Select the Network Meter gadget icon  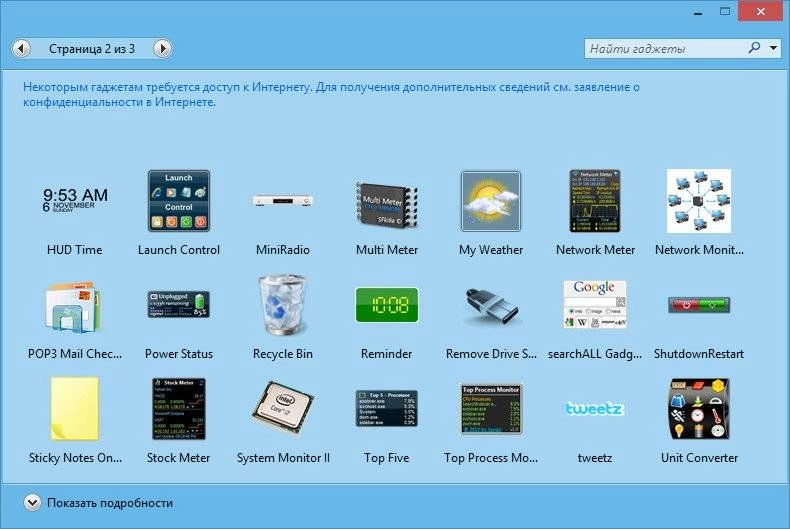coord(595,201)
